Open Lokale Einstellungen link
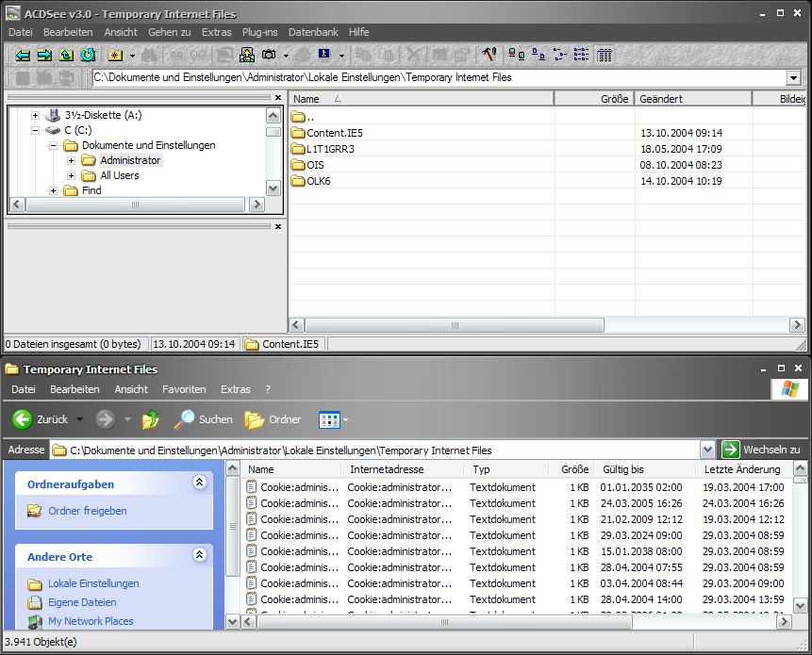 click(93, 583)
